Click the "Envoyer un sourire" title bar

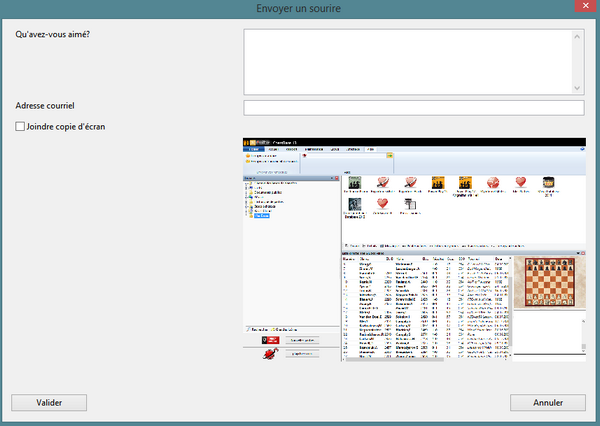pyautogui.click(x=299, y=8)
